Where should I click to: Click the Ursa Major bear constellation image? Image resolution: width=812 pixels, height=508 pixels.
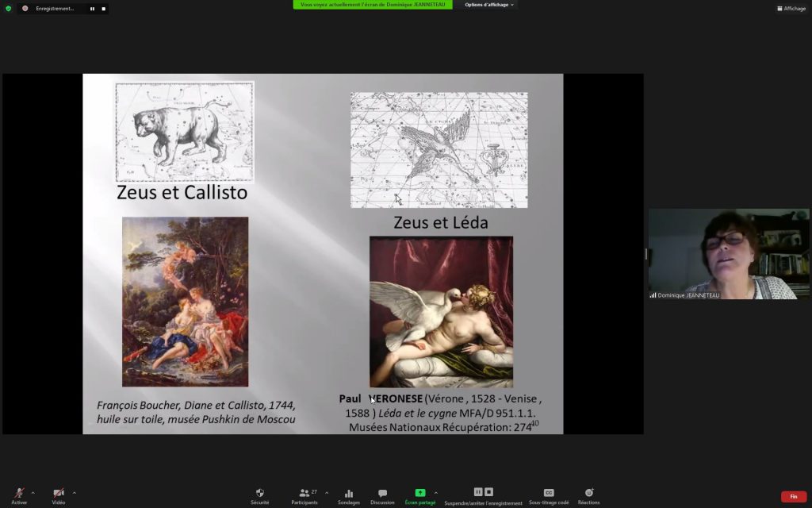pyautogui.click(x=184, y=132)
